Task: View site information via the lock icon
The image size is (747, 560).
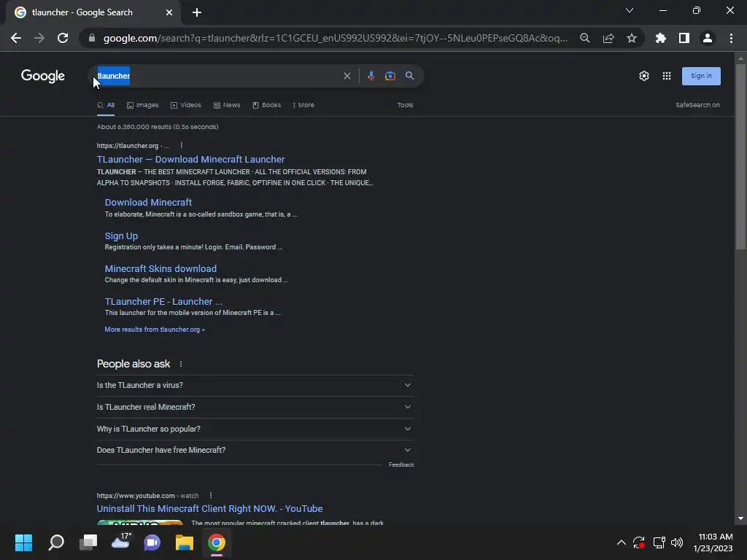Action: tap(92, 38)
